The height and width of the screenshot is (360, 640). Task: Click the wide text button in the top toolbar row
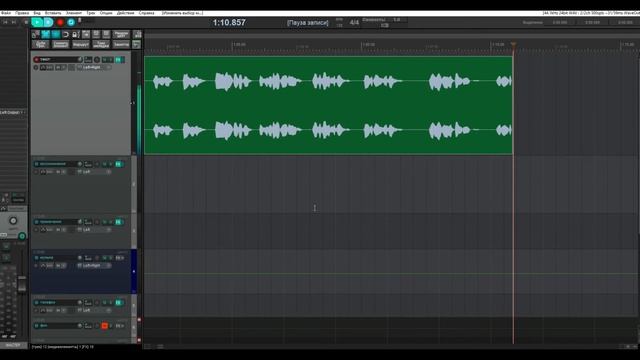[121, 34]
